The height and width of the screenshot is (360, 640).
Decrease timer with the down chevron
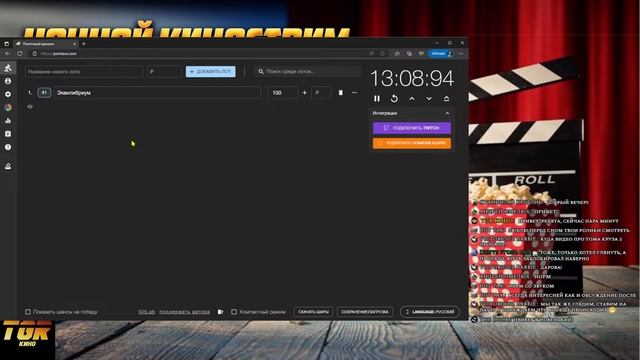coord(429,98)
